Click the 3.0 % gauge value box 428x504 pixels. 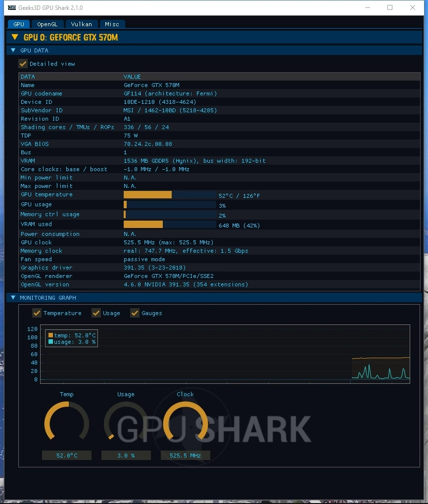coord(126,456)
